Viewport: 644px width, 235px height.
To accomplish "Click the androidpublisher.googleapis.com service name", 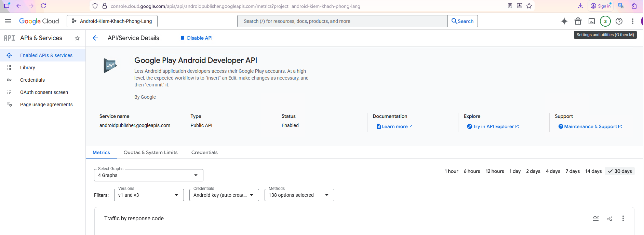I will pos(135,125).
